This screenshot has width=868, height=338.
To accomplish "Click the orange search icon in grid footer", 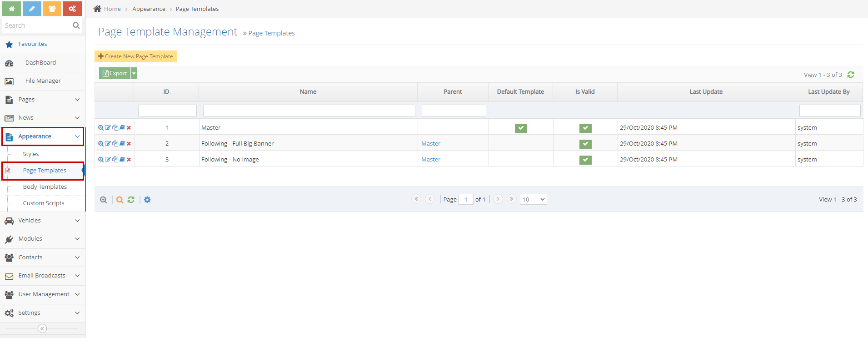I will pos(120,200).
